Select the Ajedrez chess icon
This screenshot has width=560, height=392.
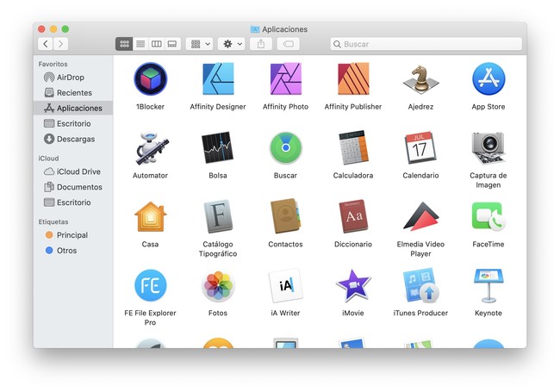[420, 79]
